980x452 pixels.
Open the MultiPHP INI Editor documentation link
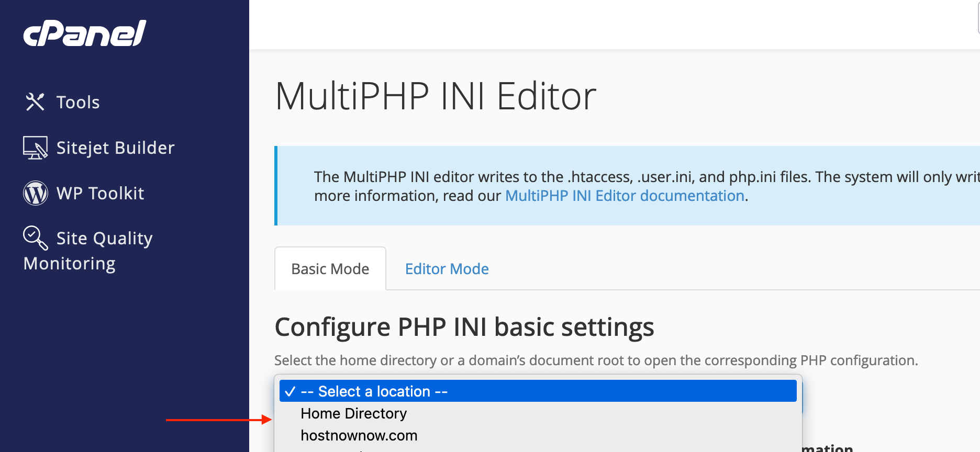pyautogui.click(x=625, y=196)
